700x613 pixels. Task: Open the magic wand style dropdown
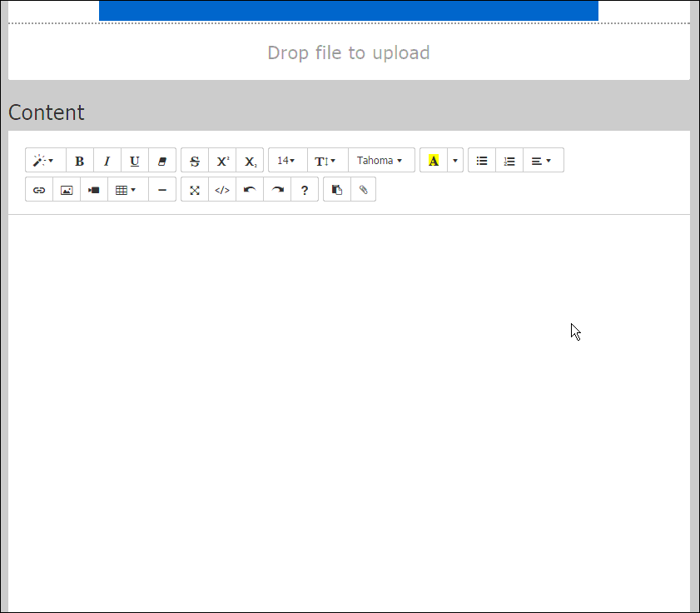(x=46, y=161)
